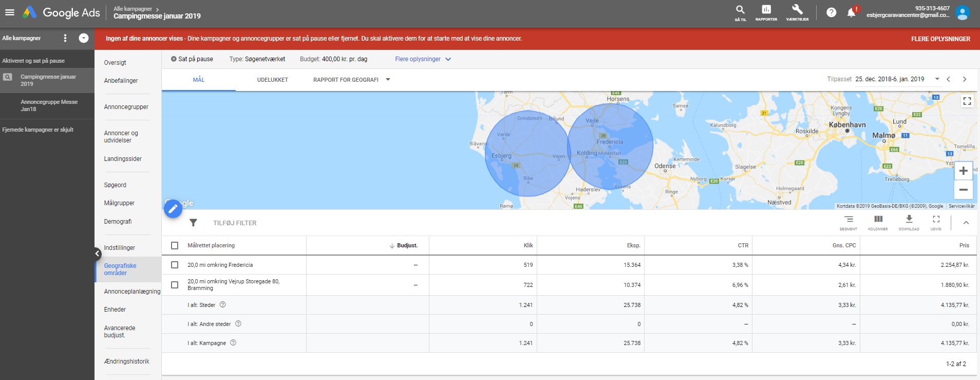This screenshot has width=980, height=380.
Task: Zoom in on the map
Action: 964,171
